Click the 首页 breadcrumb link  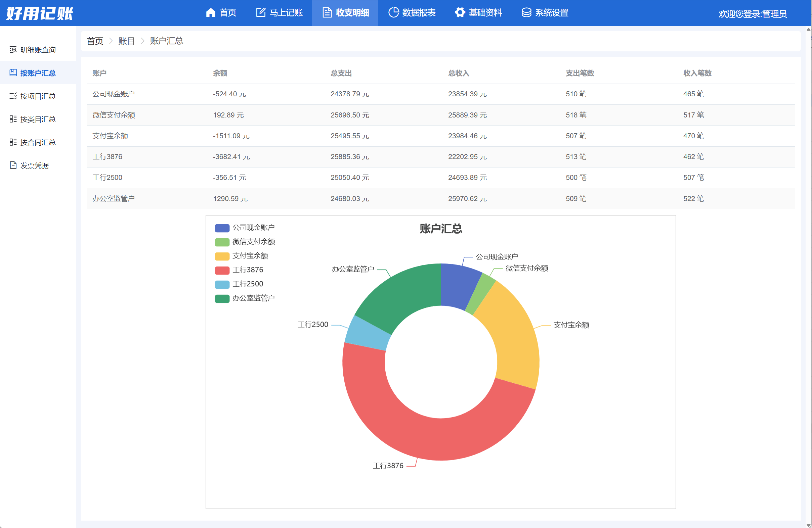point(95,41)
